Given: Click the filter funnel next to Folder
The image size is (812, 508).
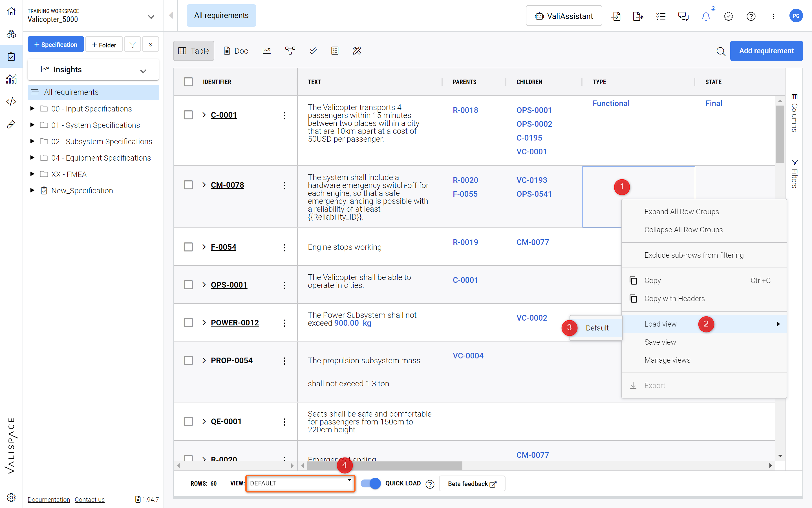Looking at the screenshot, I should tap(133, 44).
